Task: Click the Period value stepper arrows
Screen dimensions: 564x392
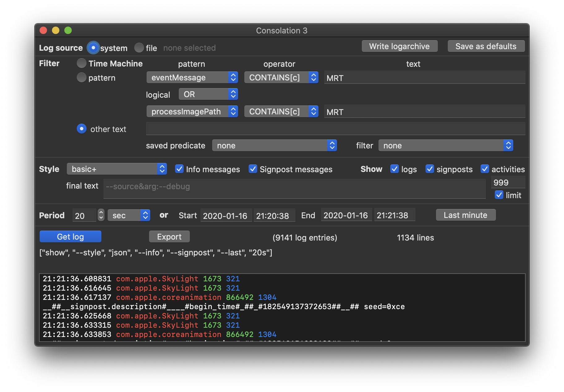Action: (101, 215)
